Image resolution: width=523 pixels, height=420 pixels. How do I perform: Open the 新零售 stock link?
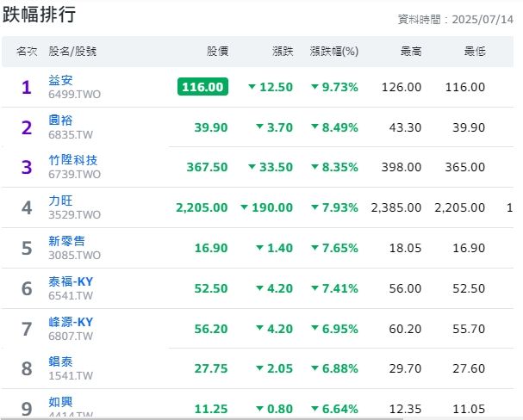tap(66, 241)
